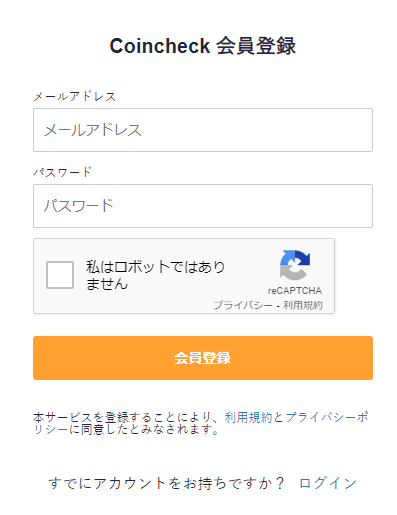
Task: Open the ログイン link
Action: click(328, 483)
